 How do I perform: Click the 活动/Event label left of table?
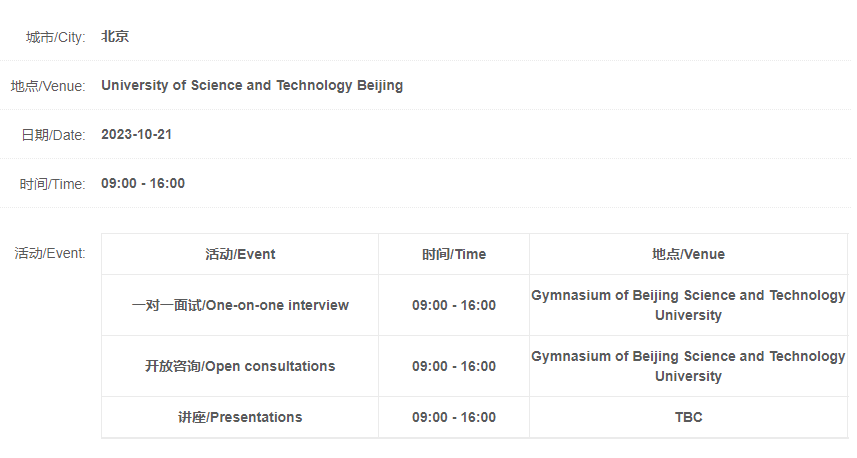[50, 253]
